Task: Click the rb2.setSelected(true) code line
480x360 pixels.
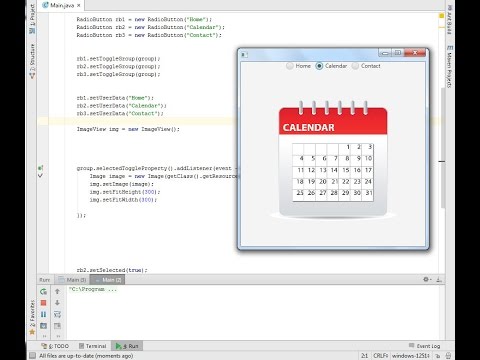Action: point(112,270)
